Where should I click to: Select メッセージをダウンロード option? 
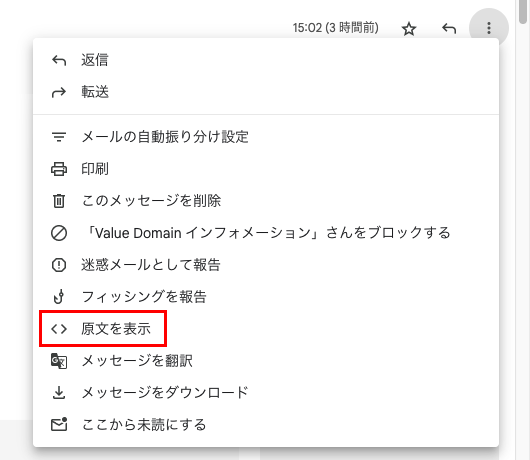266,392
